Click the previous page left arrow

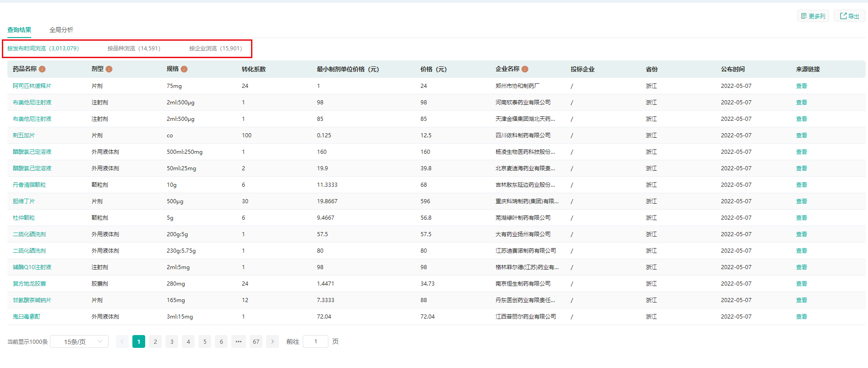pos(122,341)
